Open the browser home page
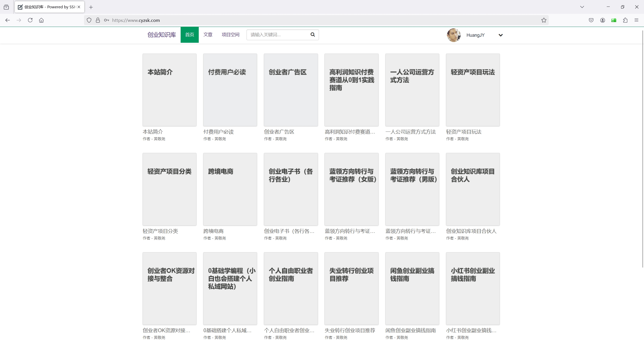 point(42,20)
